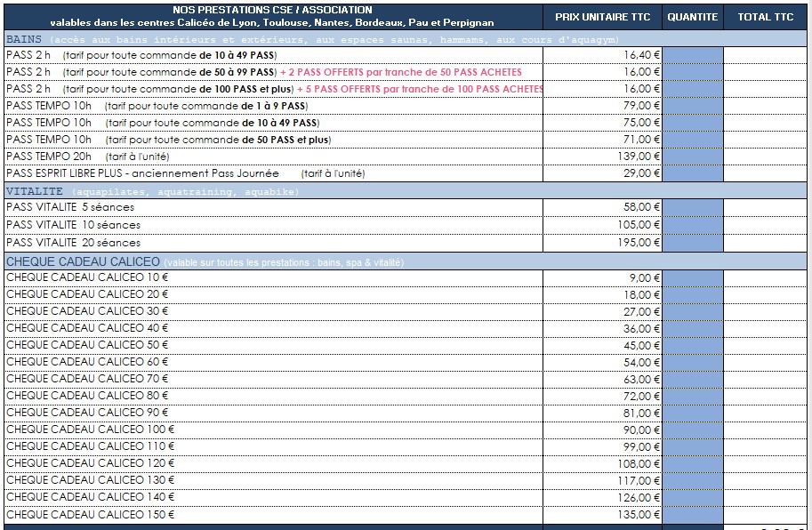Select quantity cell for PASS TEMPO 10h, 1 à 9 PASS
812x530 pixels.
click(693, 106)
